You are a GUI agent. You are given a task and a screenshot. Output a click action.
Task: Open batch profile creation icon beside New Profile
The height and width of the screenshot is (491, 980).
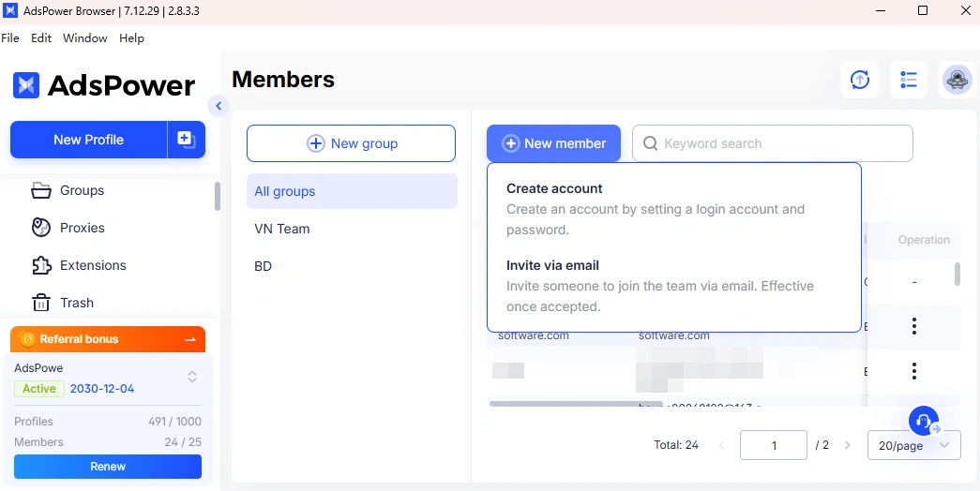187,140
